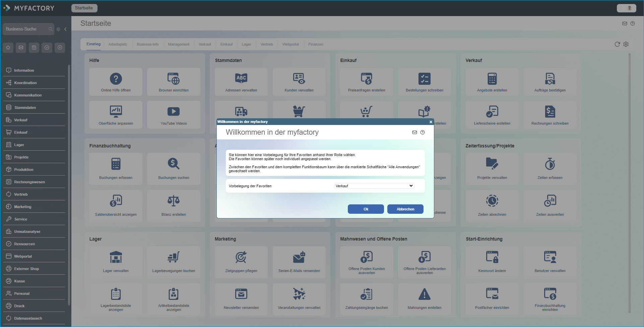
Task: Open Lager verwalten warehouse icon
Action: coord(116,257)
